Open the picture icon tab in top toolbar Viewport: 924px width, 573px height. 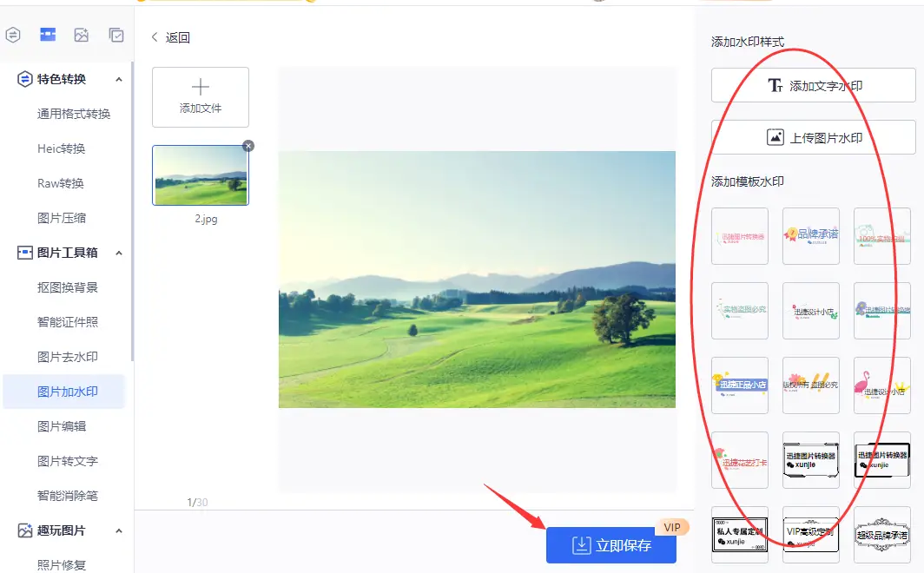coord(82,35)
